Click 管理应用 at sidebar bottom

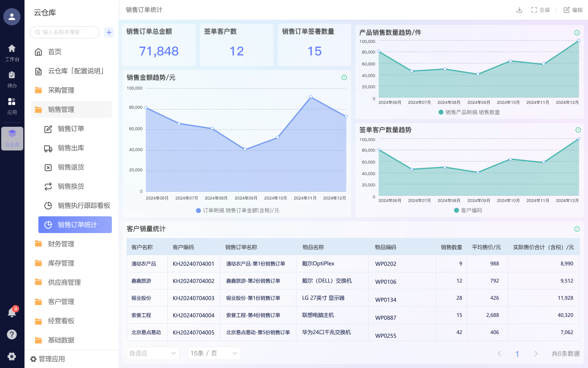click(x=48, y=359)
